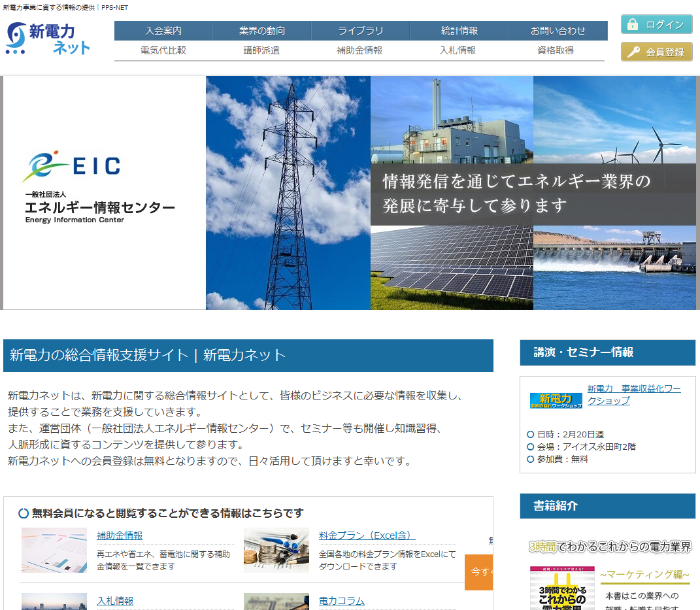Click the EIC エネルギー情報センター logo
Image resolution: width=700 pixels, height=610 pixels.
(x=99, y=187)
